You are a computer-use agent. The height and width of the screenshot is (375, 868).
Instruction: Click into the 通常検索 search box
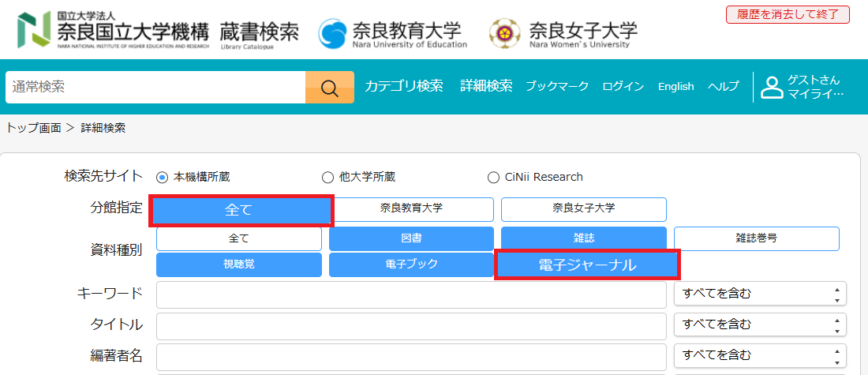coord(155,88)
